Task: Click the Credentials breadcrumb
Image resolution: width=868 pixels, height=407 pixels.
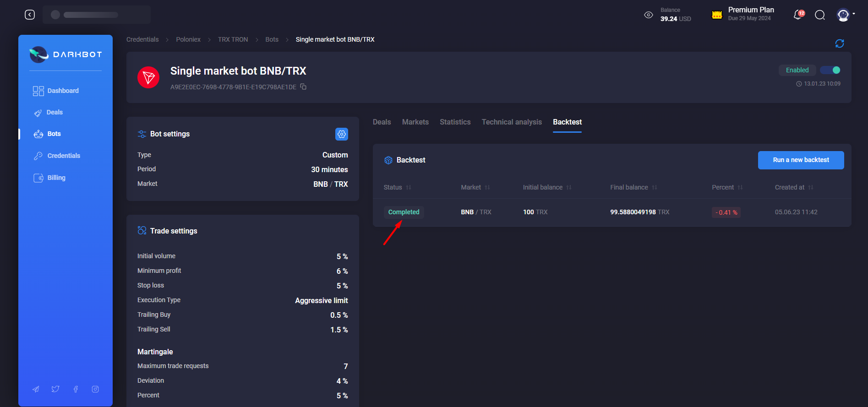Action: (142, 39)
